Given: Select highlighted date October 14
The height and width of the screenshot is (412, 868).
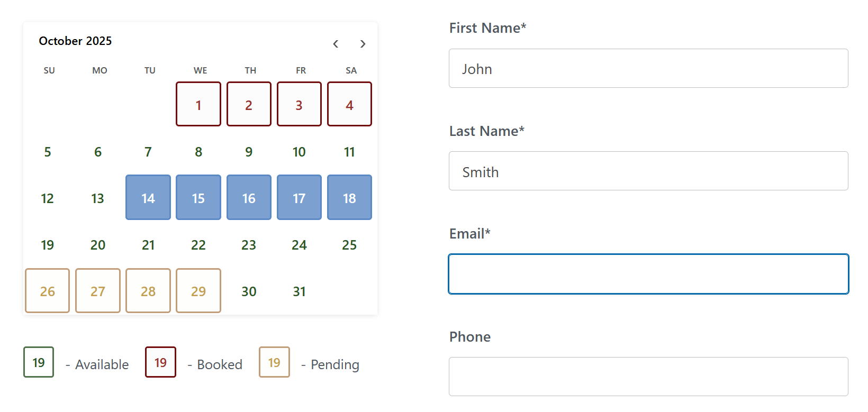Looking at the screenshot, I should tap(148, 197).
